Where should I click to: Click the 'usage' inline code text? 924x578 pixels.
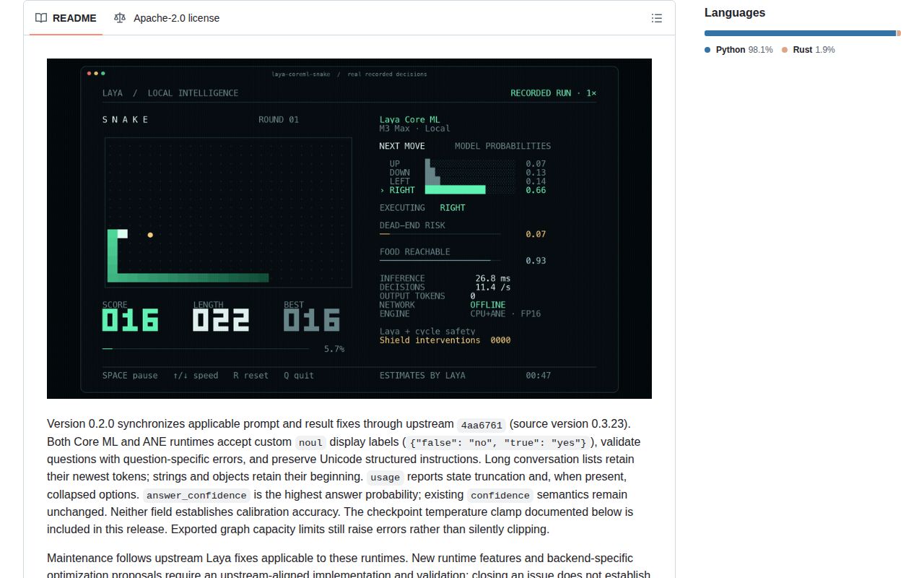click(385, 478)
